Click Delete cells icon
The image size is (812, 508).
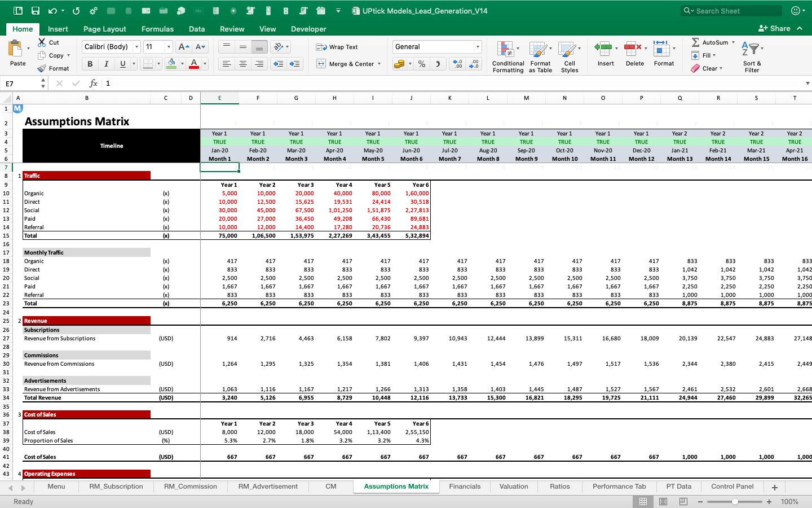[633, 49]
